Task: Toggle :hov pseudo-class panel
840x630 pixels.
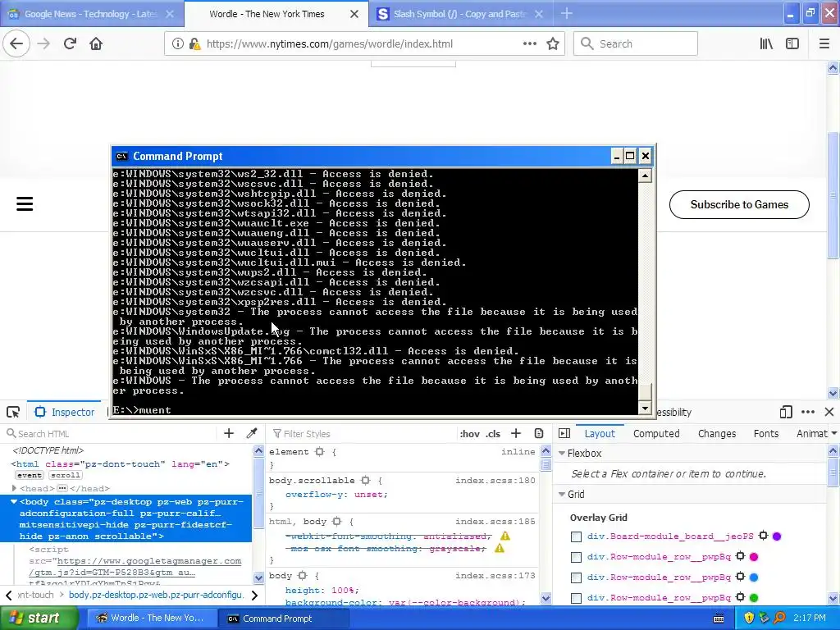Action: pyautogui.click(x=470, y=434)
